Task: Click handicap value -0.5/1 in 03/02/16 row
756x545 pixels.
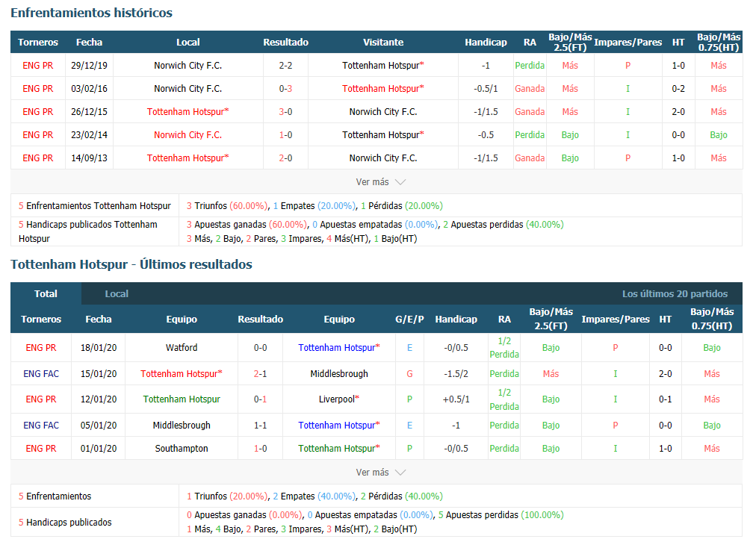Action: (486, 89)
